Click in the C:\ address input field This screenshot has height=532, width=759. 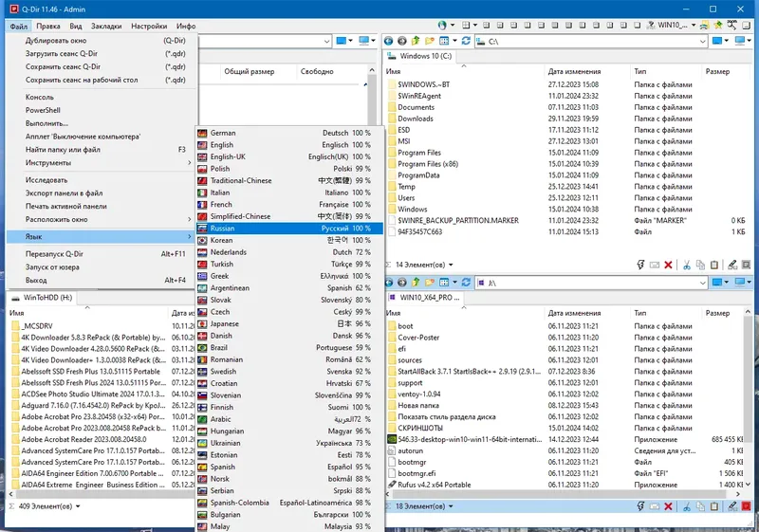point(592,42)
